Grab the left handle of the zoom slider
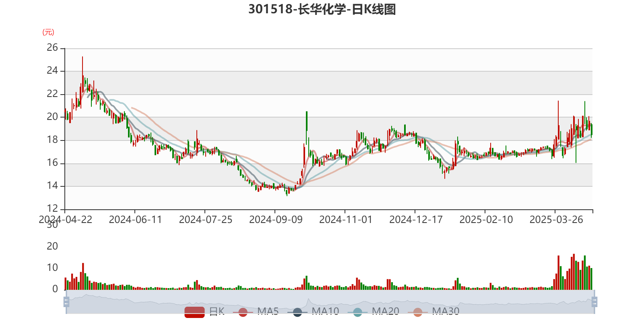The height and width of the screenshot is (322, 644). [66, 302]
